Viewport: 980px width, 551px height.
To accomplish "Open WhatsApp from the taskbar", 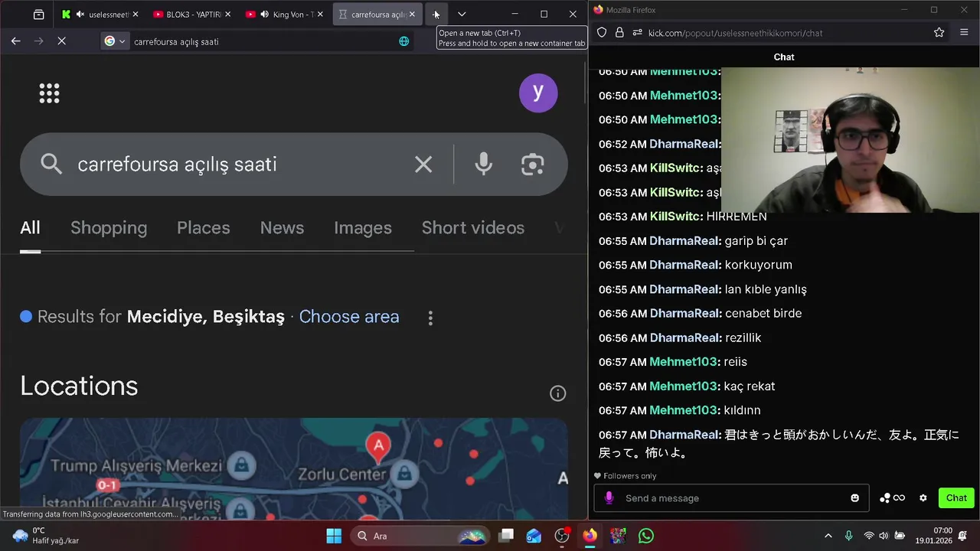I will coord(646,536).
